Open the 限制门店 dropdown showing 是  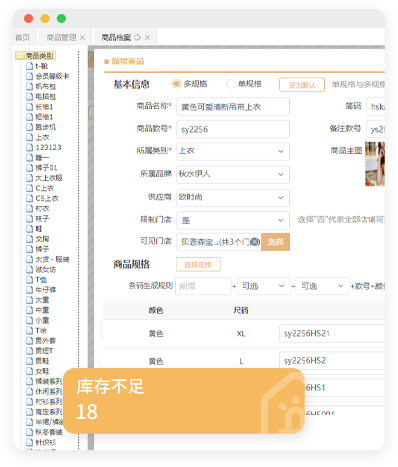(x=233, y=220)
